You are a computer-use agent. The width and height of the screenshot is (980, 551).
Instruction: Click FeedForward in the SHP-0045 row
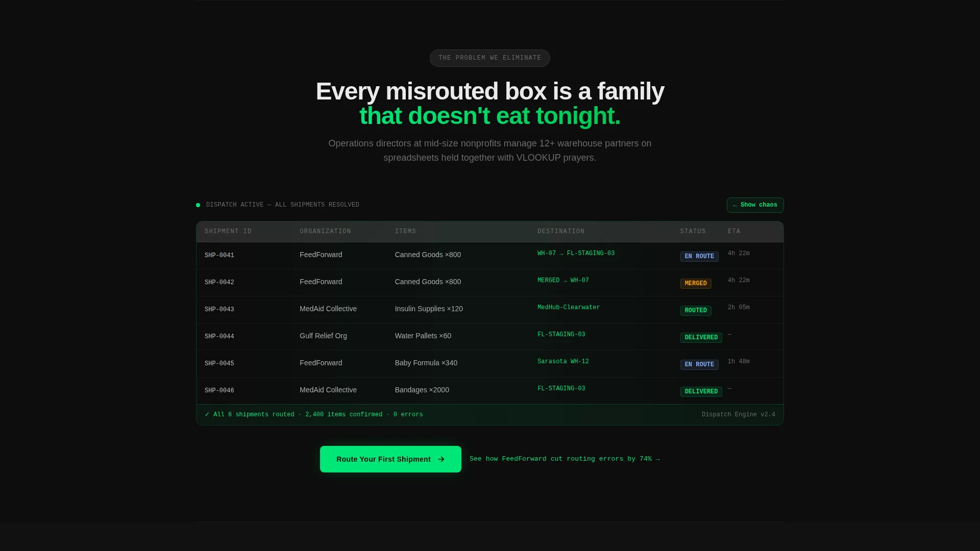pyautogui.click(x=321, y=363)
